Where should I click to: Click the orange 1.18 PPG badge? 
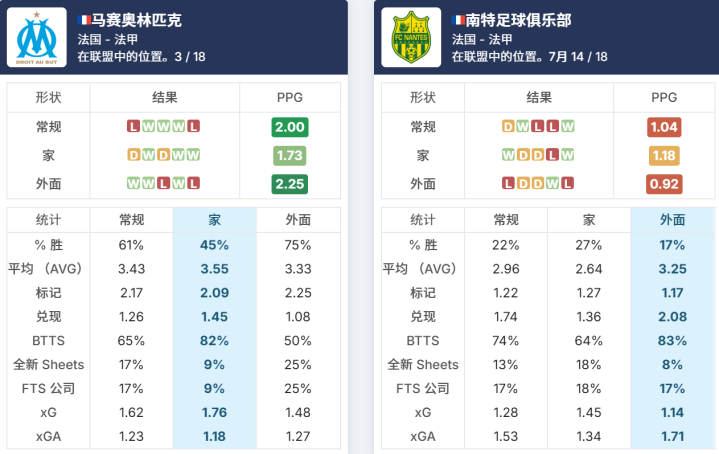(x=664, y=156)
